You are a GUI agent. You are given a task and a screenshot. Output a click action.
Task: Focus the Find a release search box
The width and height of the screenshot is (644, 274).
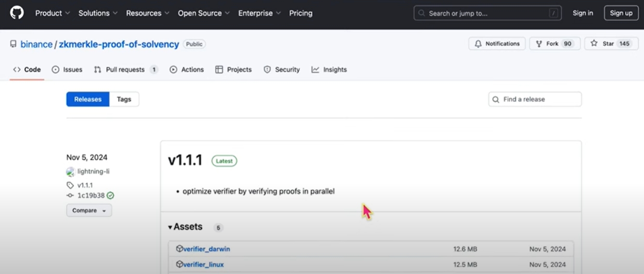coord(535,99)
